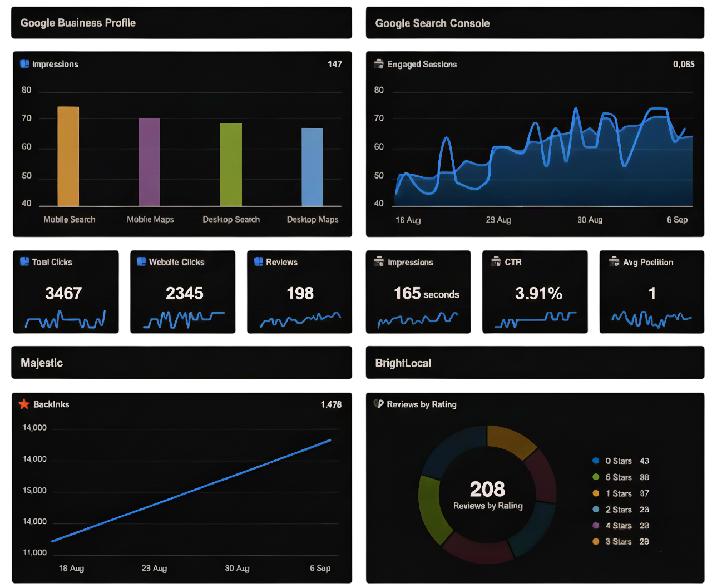The image size is (712, 588).
Task: Click the icon beside Impressions bar chart title
Action: point(24,64)
